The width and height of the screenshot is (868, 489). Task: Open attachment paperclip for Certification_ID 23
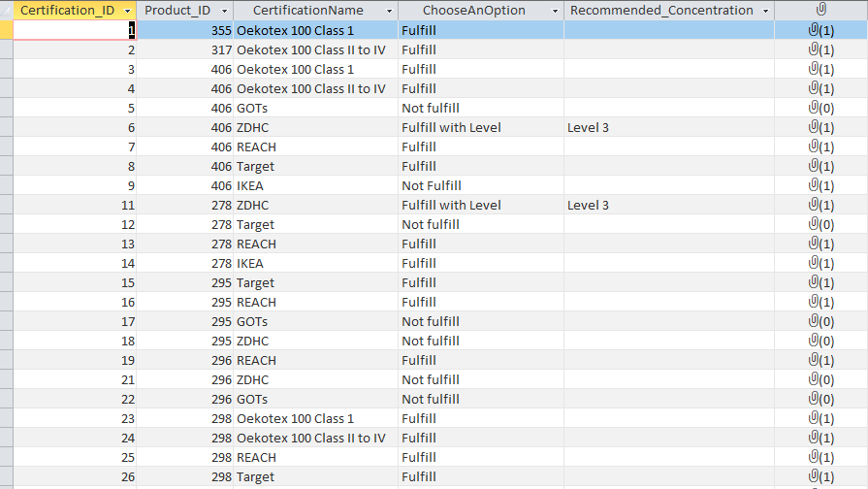click(813, 418)
